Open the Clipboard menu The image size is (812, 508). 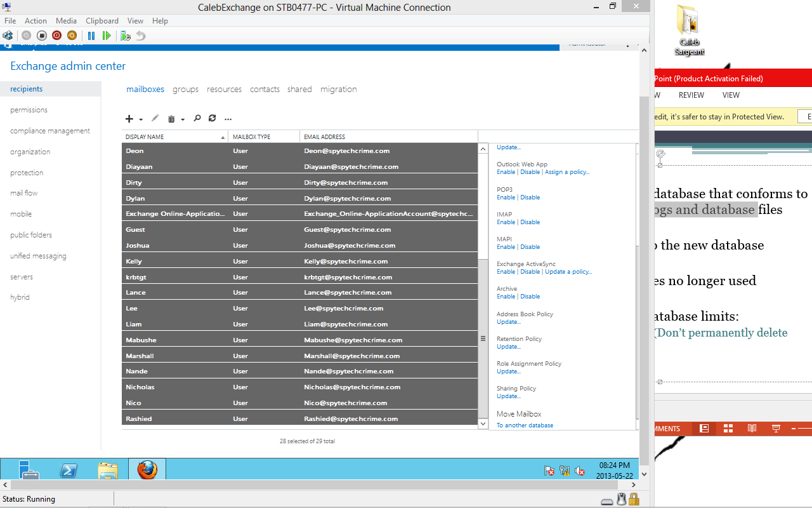pos(102,21)
